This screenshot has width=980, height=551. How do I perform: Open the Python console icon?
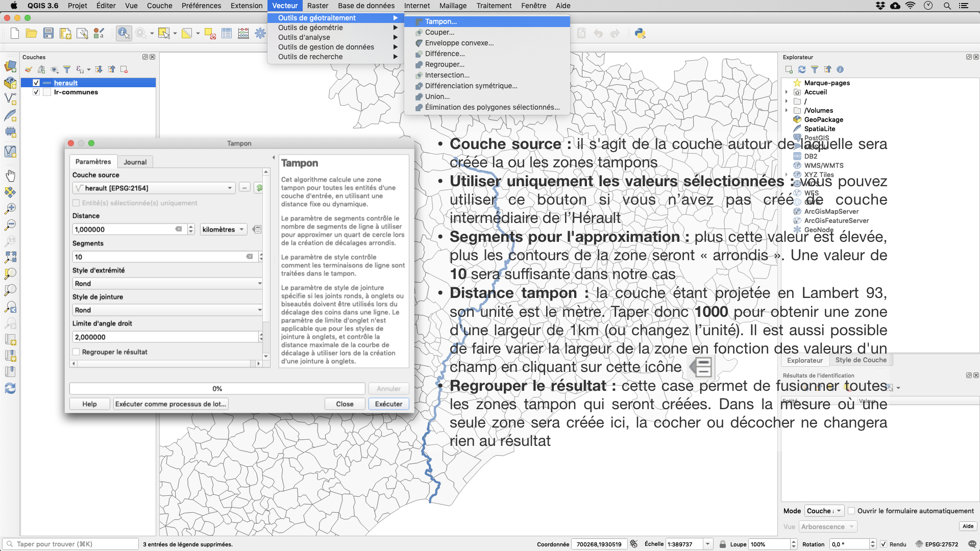pos(640,34)
